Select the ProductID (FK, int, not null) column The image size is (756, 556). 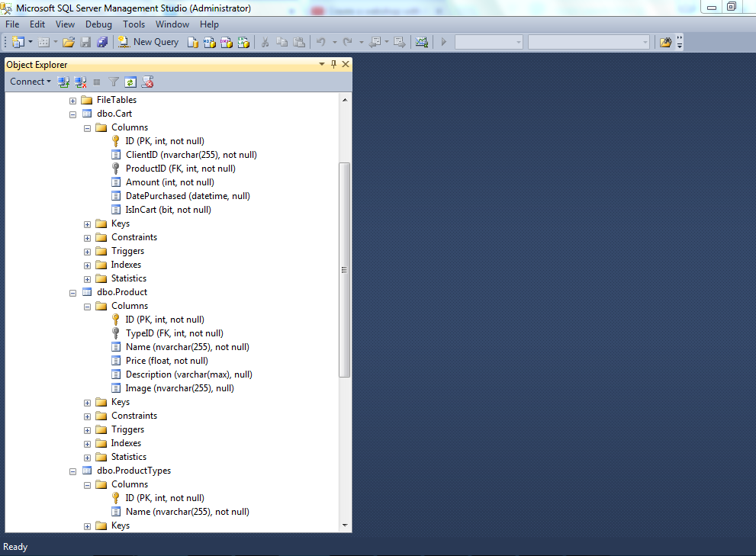[x=180, y=169]
